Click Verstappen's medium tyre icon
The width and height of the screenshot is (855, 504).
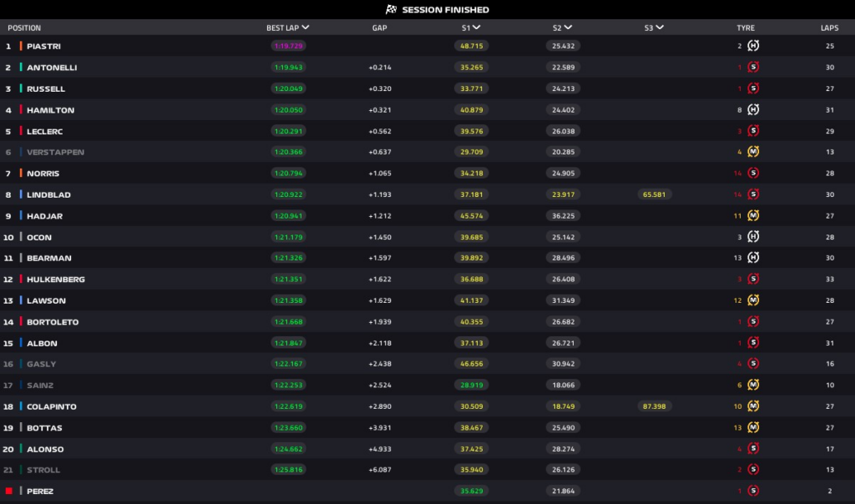point(753,152)
